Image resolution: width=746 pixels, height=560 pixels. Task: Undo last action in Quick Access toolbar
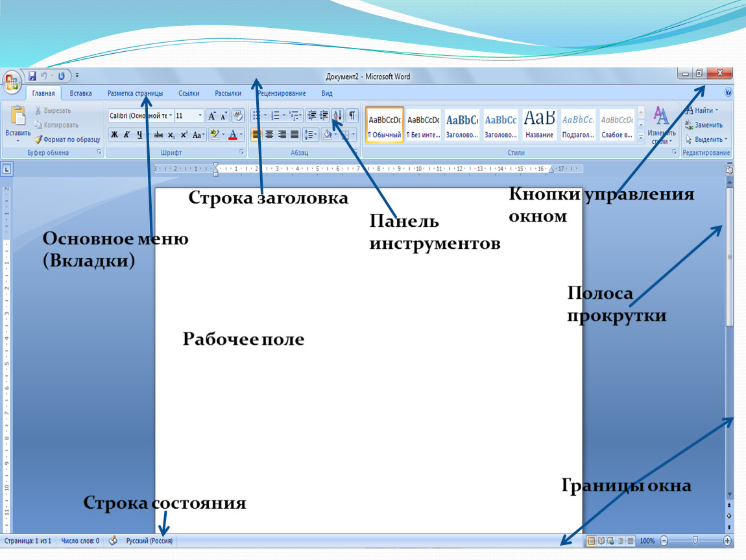click(x=43, y=76)
